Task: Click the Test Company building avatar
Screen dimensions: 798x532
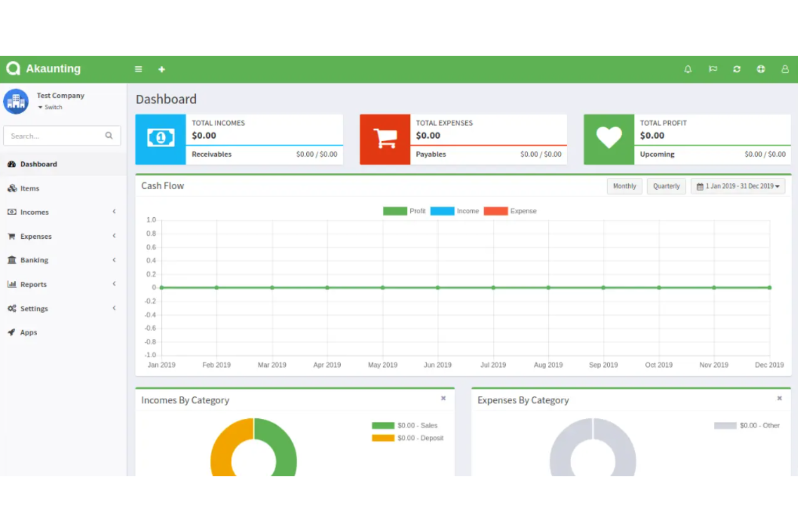Action: tap(16, 101)
